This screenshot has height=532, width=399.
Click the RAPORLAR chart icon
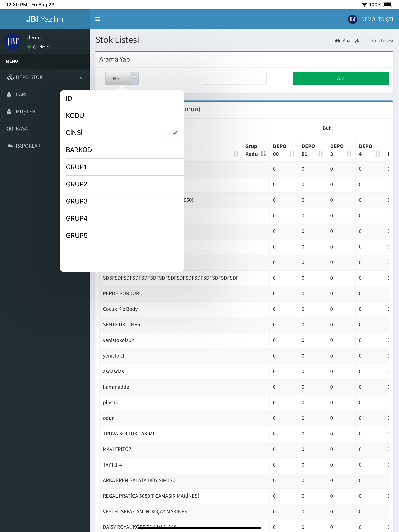[10, 146]
